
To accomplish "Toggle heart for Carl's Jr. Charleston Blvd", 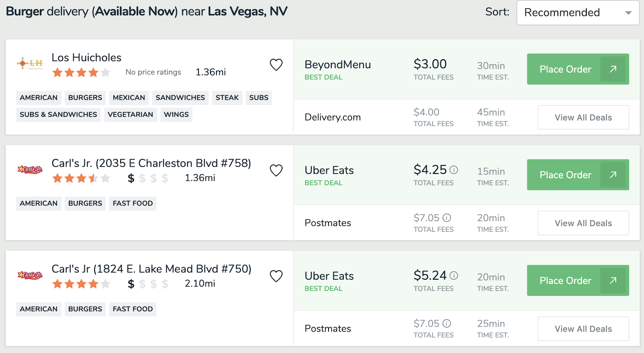I will tap(276, 170).
